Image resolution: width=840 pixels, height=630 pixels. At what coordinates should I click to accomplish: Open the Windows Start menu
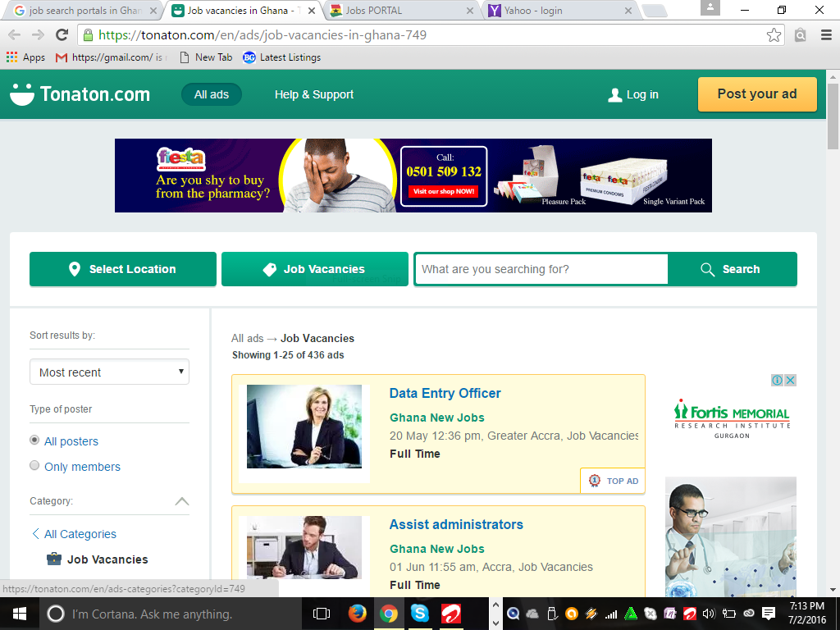[20, 614]
